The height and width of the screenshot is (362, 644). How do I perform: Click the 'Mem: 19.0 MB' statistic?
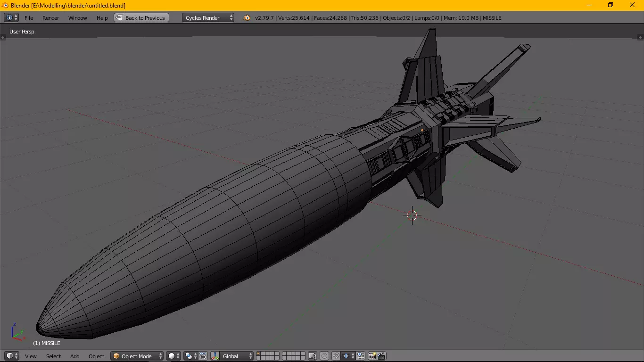[461, 17]
